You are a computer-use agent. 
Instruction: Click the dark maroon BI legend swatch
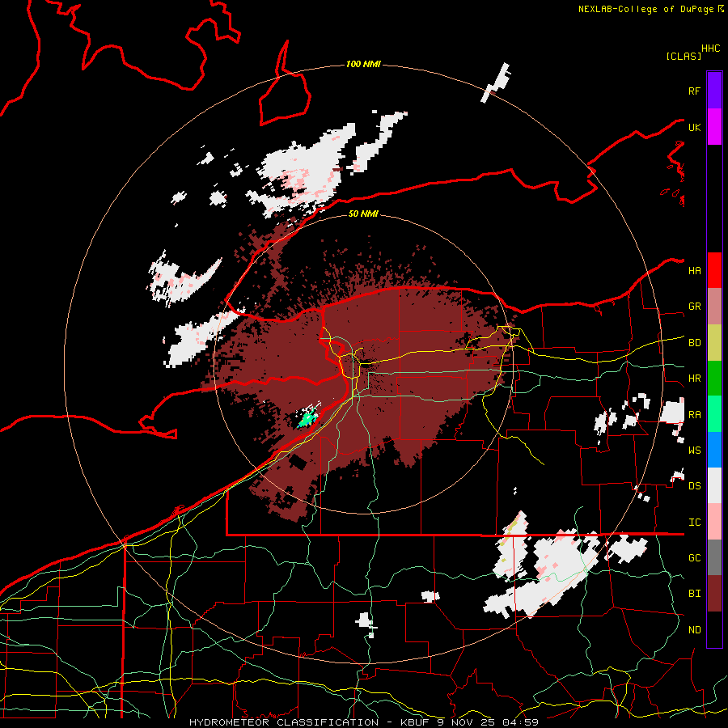tap(714, 593)
